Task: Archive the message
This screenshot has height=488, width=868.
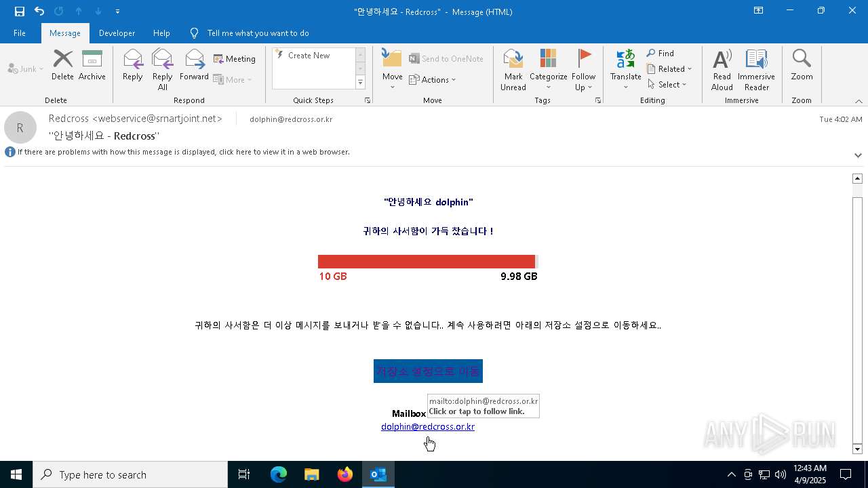Action: [x=92, y=65]
